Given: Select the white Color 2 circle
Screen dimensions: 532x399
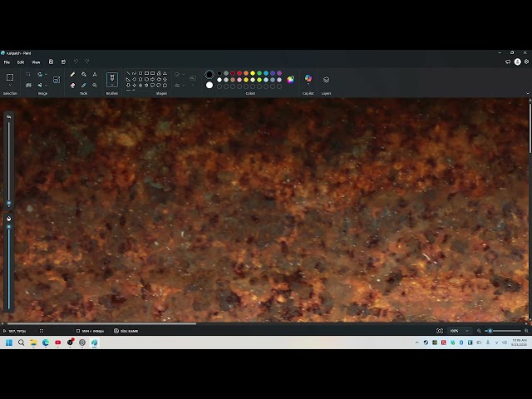Looking at the screenshot, I should coord(209,85).
